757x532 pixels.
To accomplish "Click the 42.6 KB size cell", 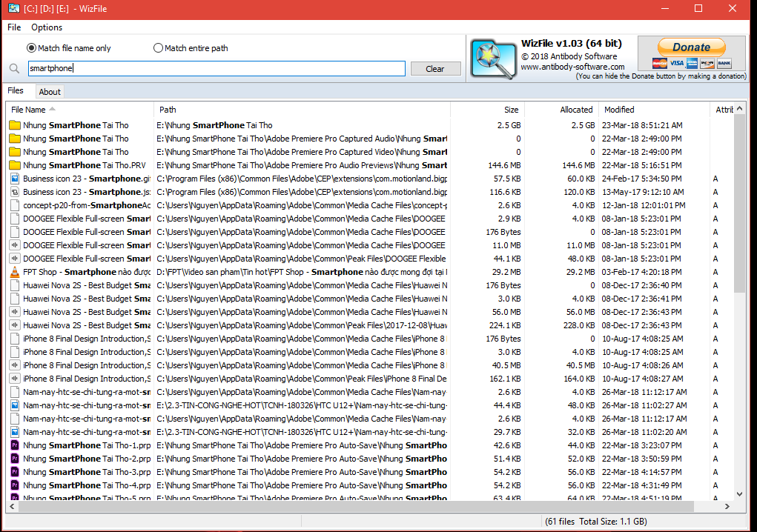I will (x=507, y=445).
